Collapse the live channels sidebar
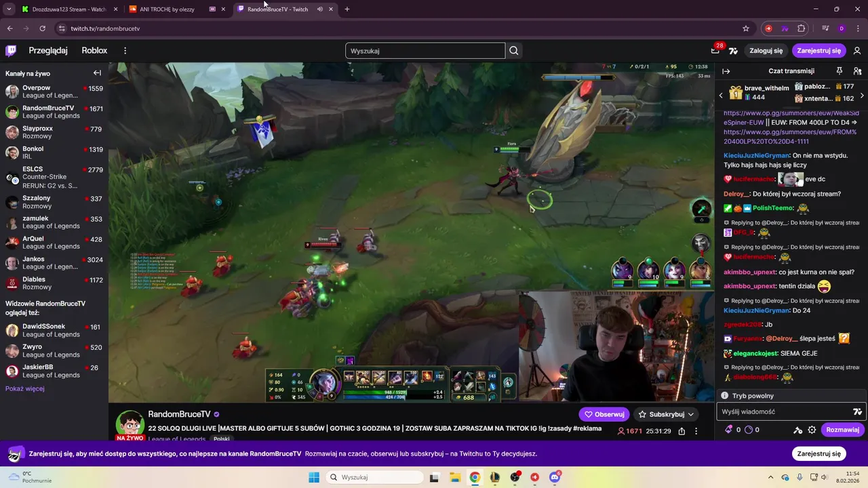 [x=97, y=73]
